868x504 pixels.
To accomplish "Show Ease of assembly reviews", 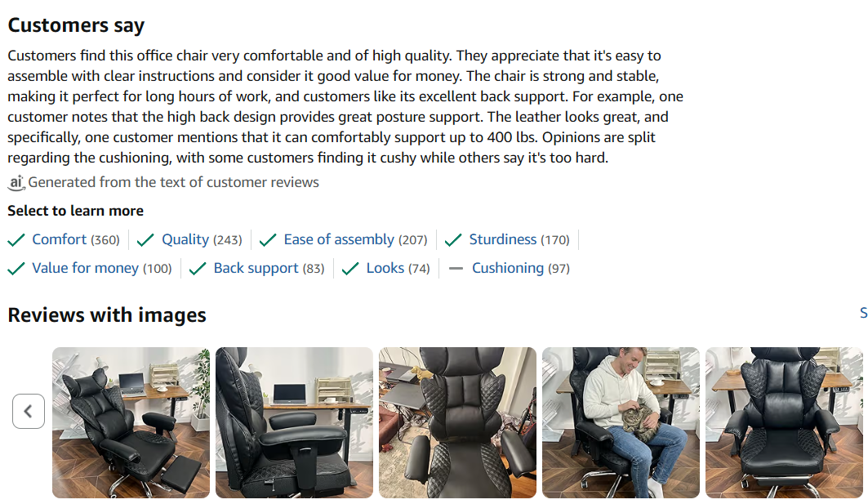I will click(x=339, y=239).
